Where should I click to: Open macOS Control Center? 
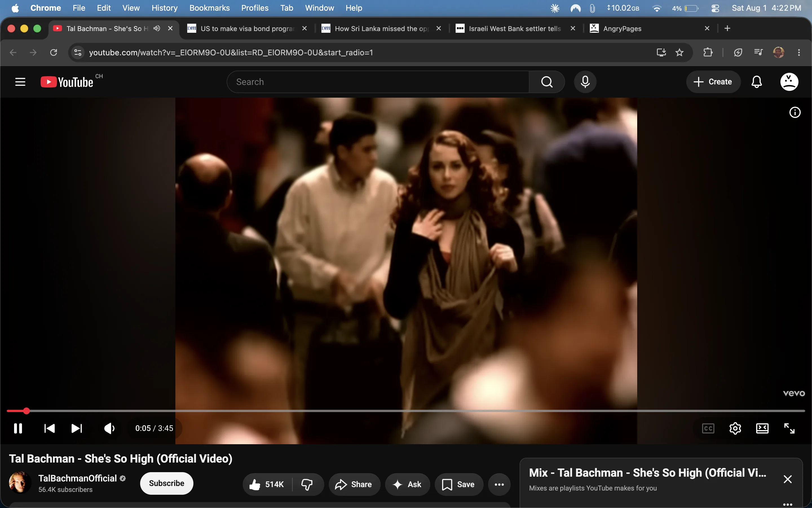click(715, 8)
